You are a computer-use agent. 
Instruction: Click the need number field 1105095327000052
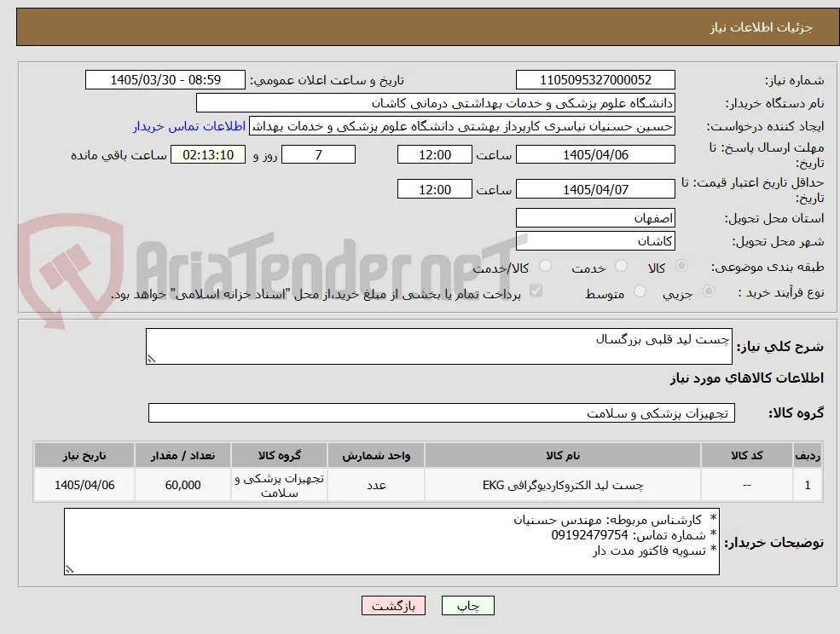[x=595, y=80]
